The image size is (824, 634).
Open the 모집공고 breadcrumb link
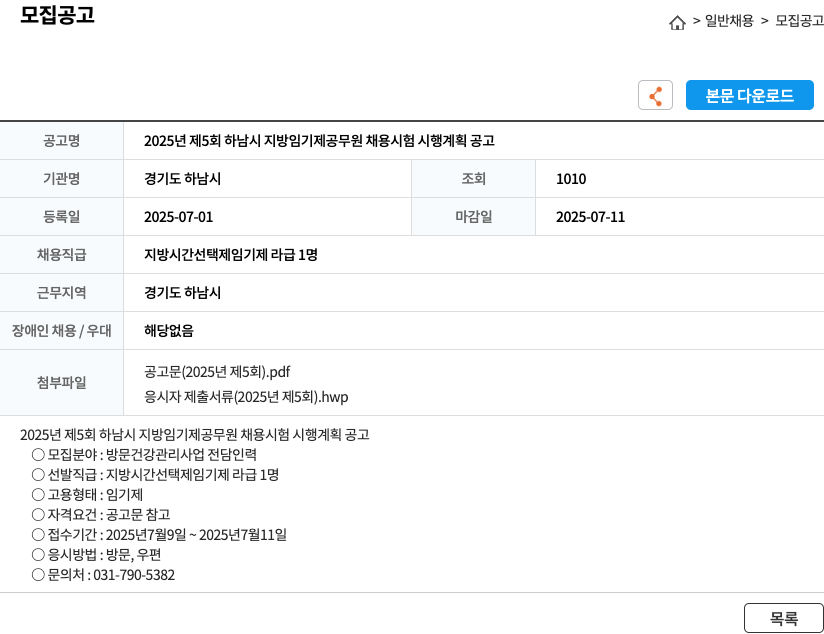tap(799, 21)
